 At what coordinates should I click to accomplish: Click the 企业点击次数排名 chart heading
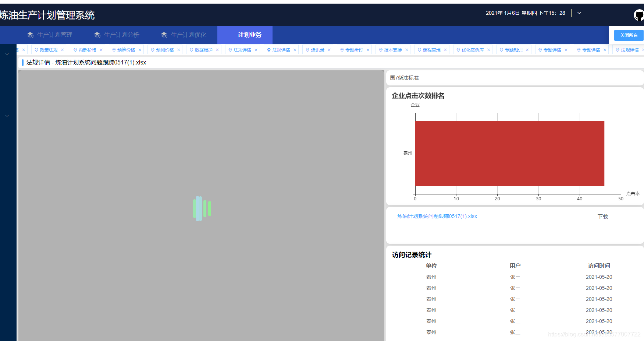tap(418, 96)
